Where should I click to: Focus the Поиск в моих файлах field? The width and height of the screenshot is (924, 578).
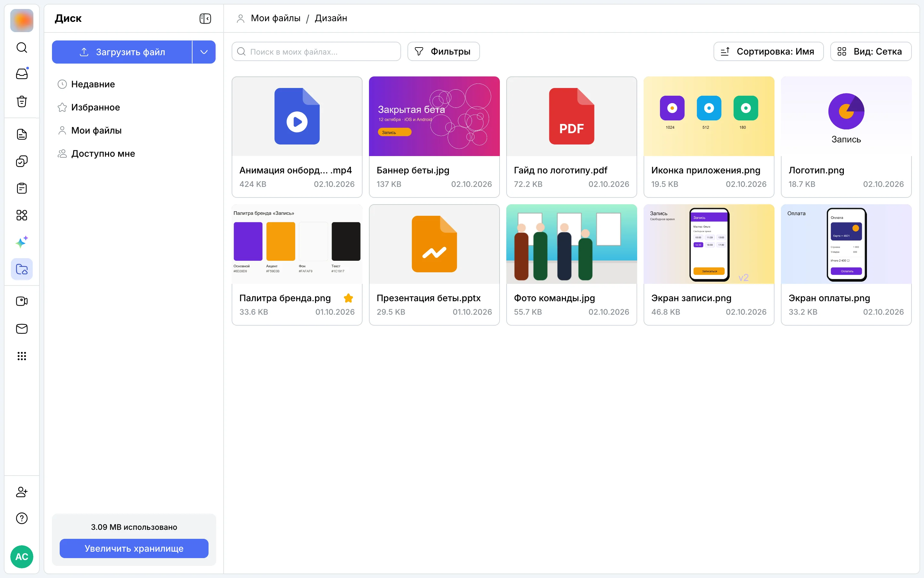[x=316, y=52]
